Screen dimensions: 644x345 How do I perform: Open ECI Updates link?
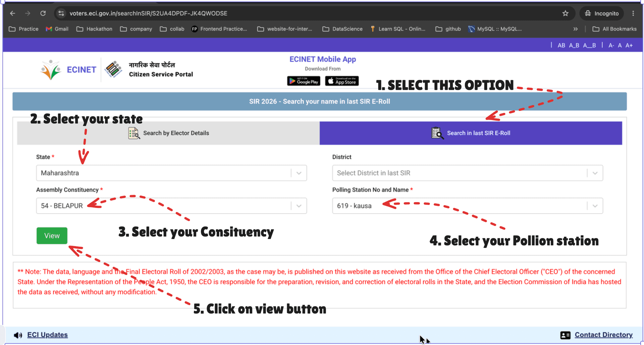point(47,335)
